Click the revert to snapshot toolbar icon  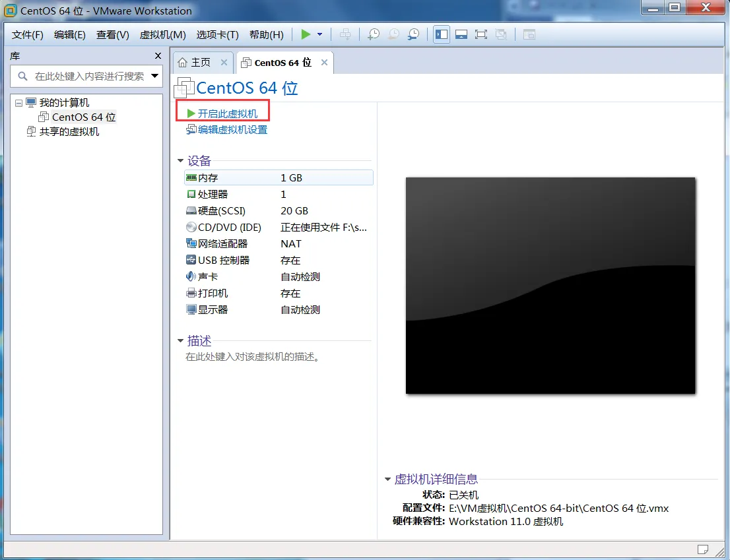pos(393,34)
